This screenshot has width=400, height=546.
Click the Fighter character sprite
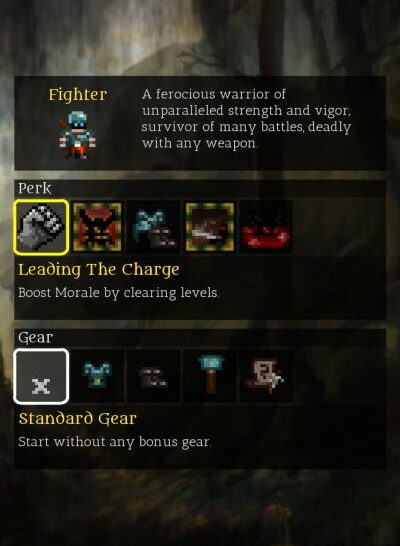(77, 135)
